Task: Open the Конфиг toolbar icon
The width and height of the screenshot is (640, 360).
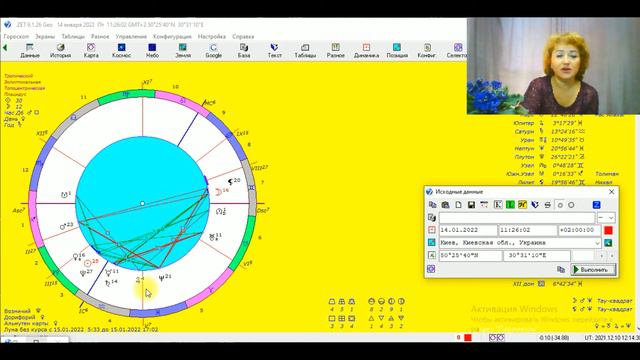Action: 427,51
